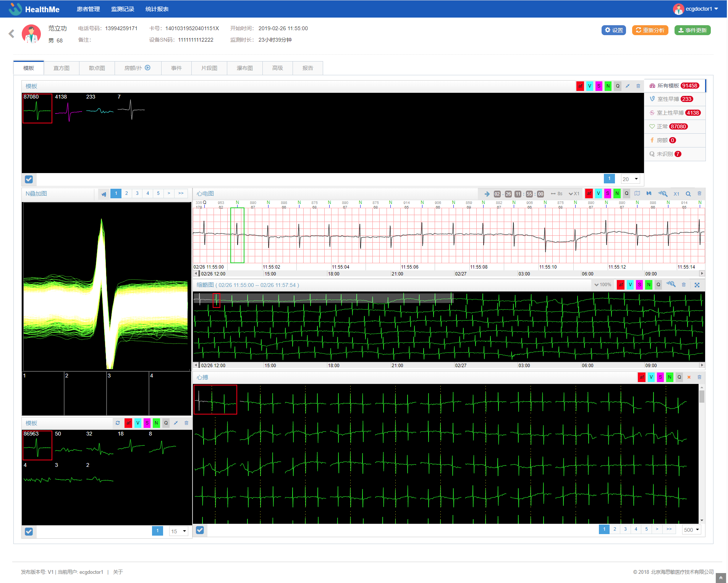Click the fullscreen expand icon in 缩略图 panel
Screen dimensions: 728x583
pos(697,285)
